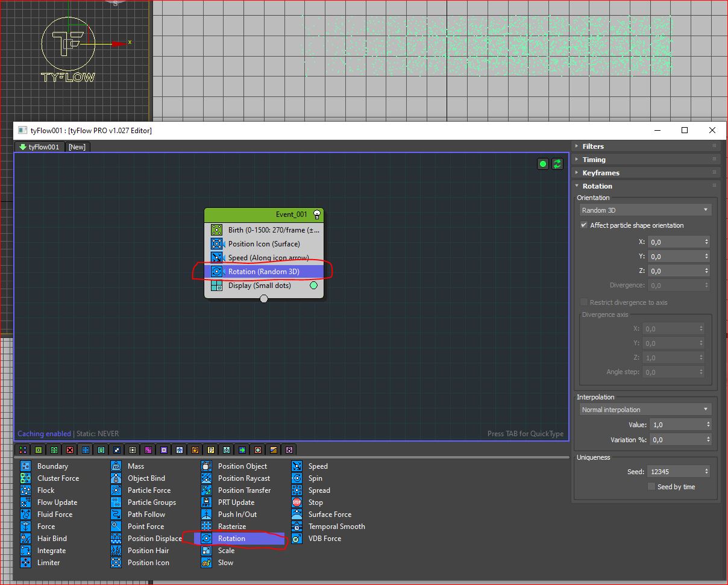This screenshot has height=585, width=728.
Task: Click the Surface Force operator icon
Action: tap(297, 515)
